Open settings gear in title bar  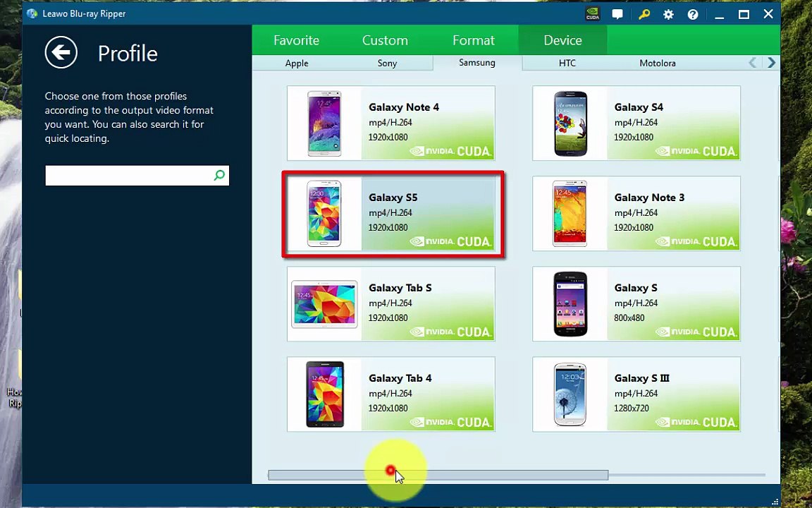(x=668, y=15)
